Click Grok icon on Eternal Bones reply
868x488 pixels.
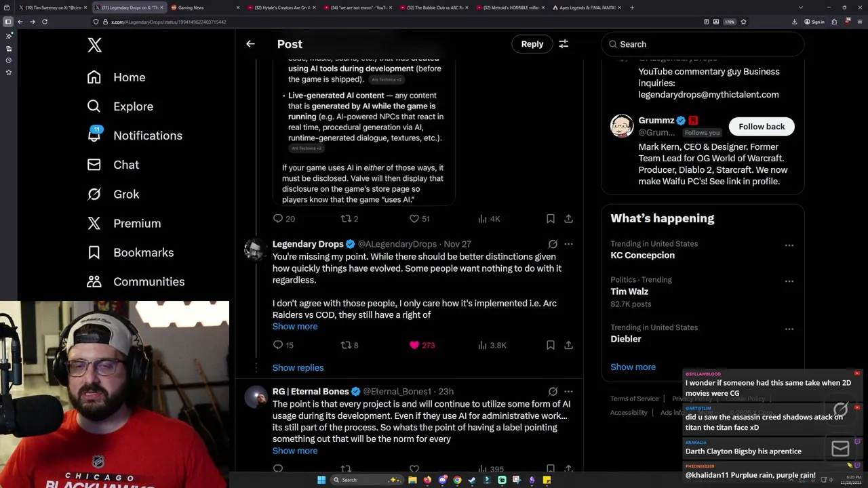553,391
